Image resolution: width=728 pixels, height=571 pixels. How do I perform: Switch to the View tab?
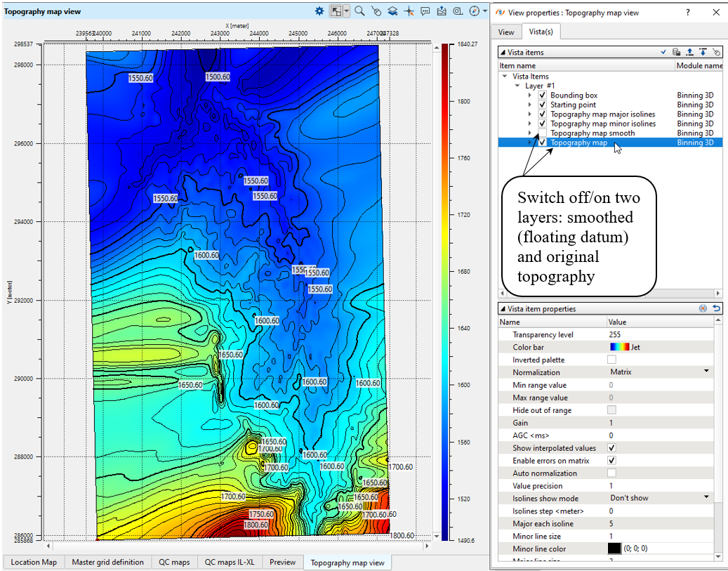pyautogui.click(x=506, y=32)
